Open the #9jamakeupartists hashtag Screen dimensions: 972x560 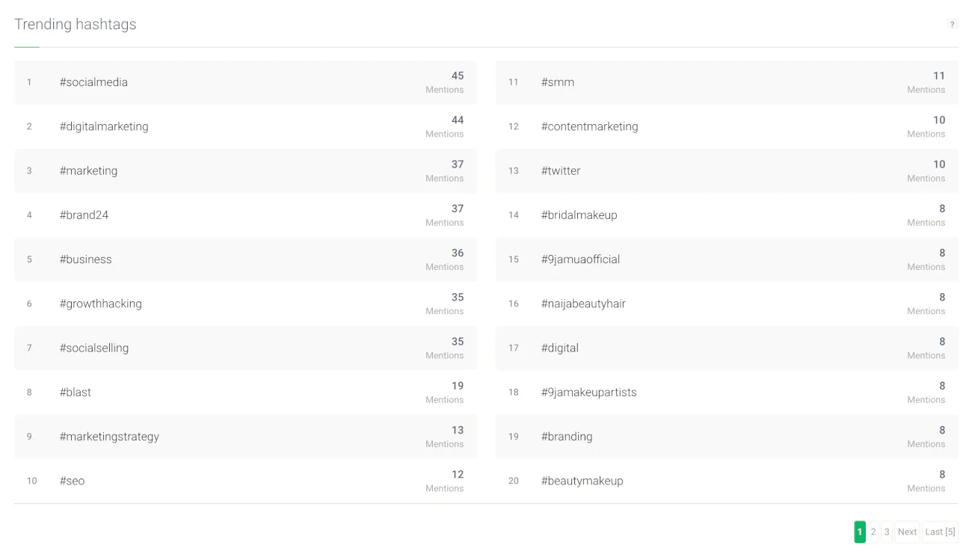588,393
